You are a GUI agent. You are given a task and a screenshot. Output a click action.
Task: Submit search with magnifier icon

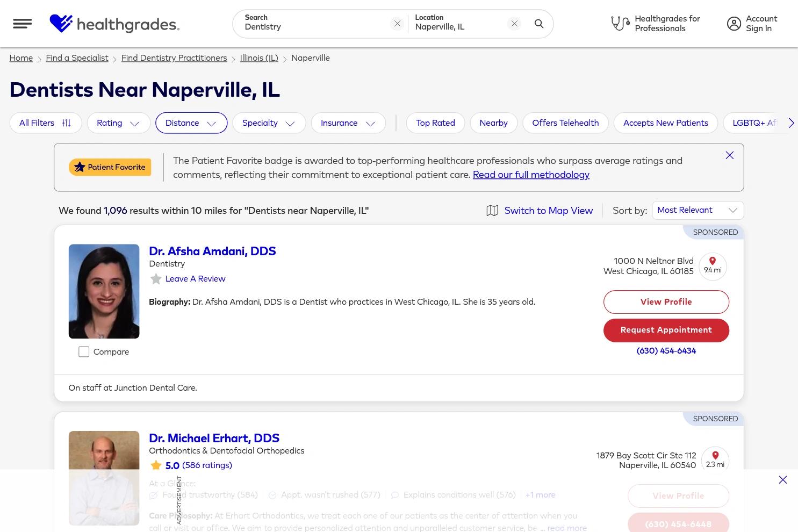(539, 24)
